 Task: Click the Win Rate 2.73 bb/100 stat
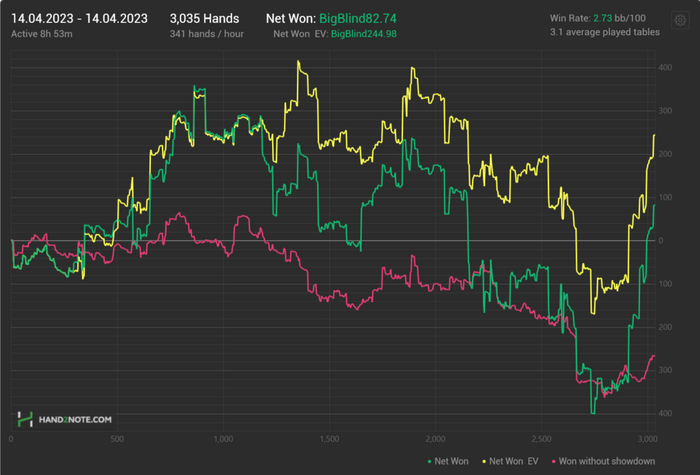click(x=598, y=18)
